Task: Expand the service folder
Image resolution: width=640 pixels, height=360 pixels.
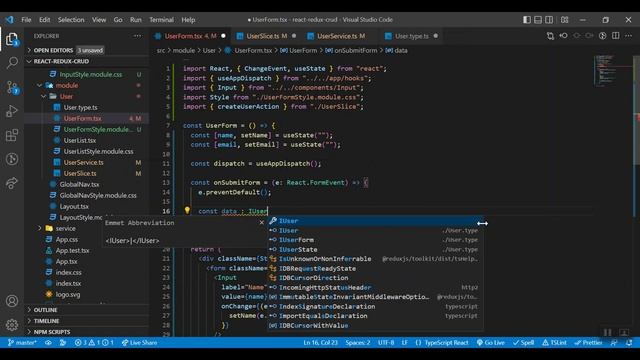Action: pyautogui.click(x=65, y=228)
